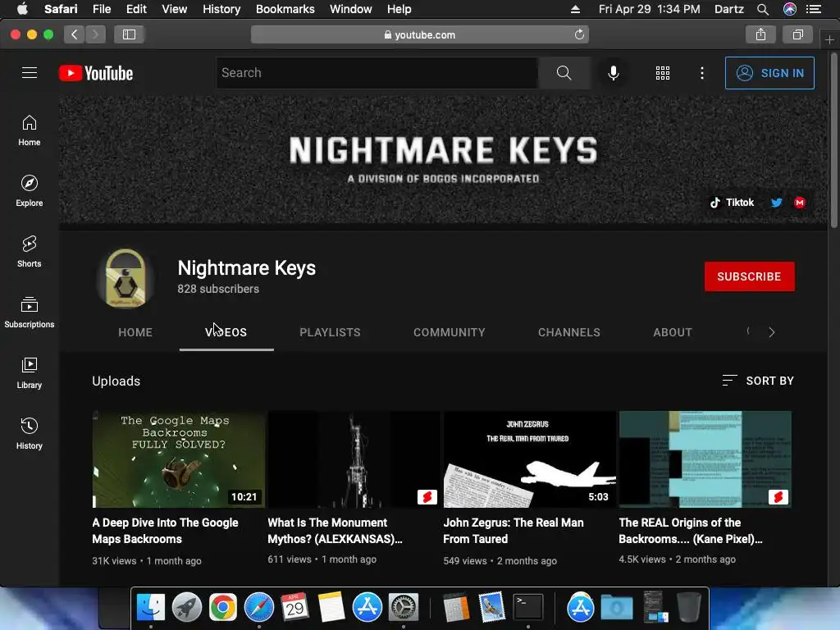The image size is (840, 630).
Task: Open Notification Center in menu bar
Action: 814,9
